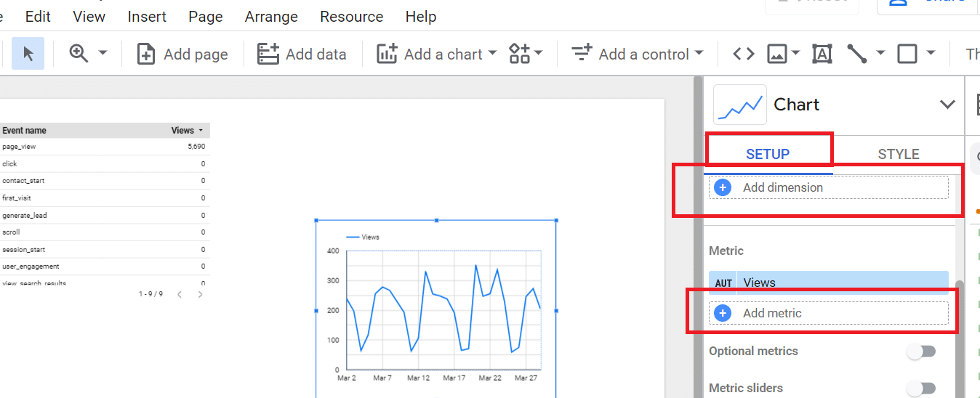This screenshot has width=980, height=398.
Task: Select the arrow selection mode tool
Action: click(x=28, y=54)
